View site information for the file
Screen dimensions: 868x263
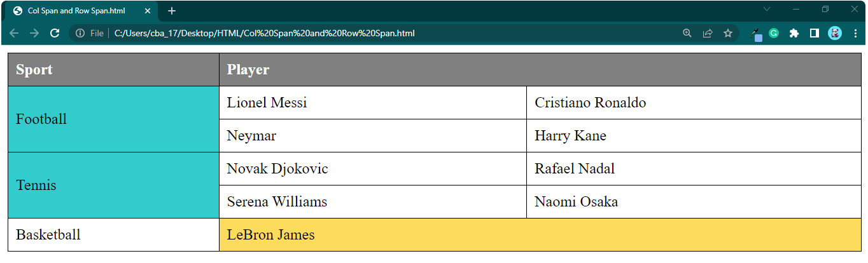(80, 33)
